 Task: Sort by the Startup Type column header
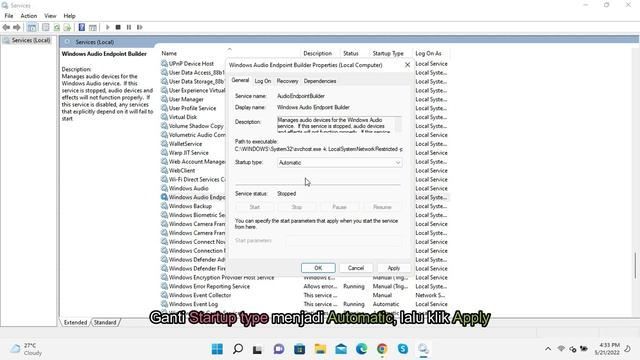(388, 53)
